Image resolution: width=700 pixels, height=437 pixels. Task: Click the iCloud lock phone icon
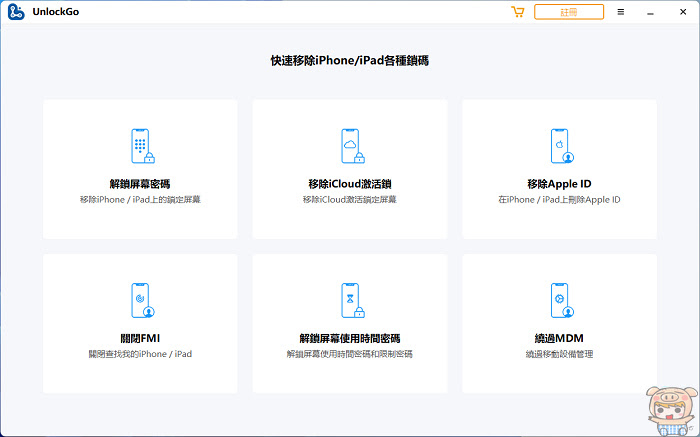352,146
